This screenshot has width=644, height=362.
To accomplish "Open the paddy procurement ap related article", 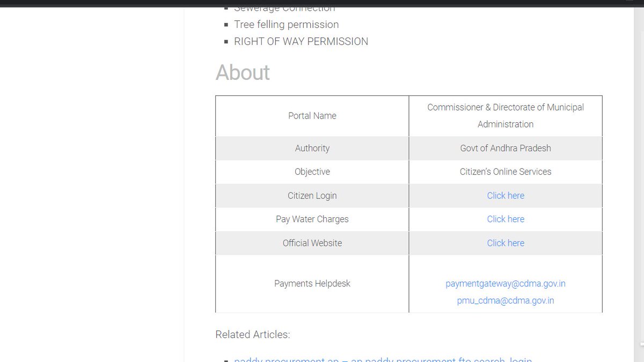I will coord(383,359).
